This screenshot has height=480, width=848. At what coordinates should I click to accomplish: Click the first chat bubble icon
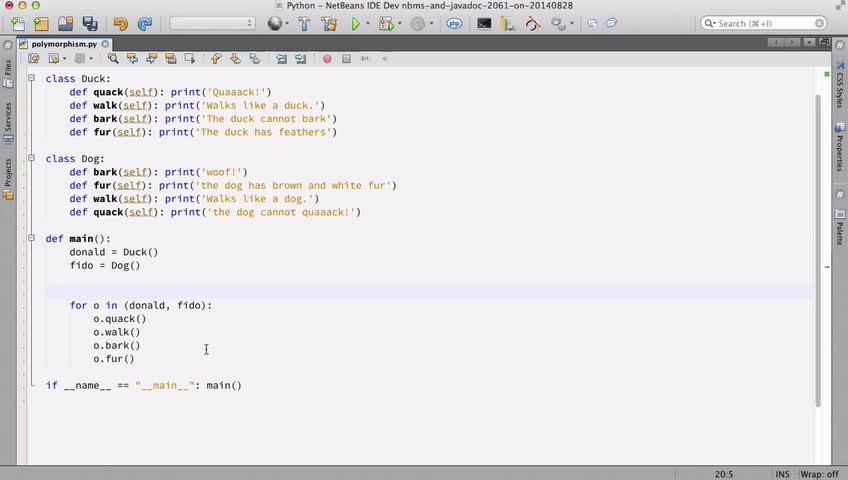coord(592,23)
